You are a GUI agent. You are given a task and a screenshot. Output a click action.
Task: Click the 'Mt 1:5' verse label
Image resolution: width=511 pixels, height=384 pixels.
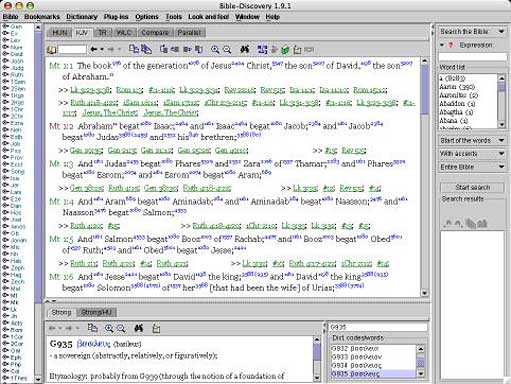61,239
